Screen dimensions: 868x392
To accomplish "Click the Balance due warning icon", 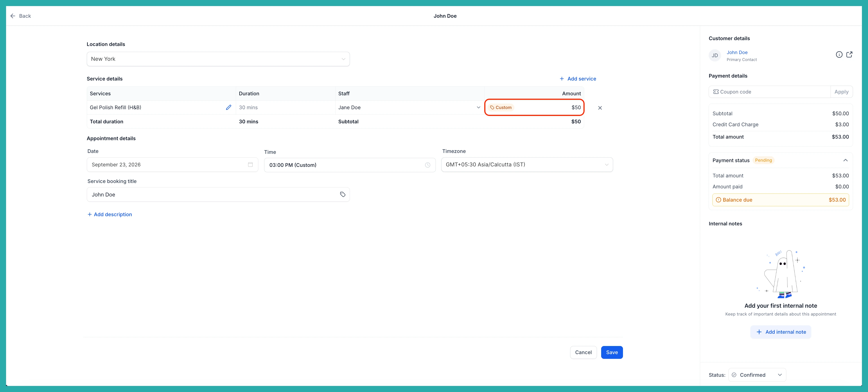I will [718, 200].
